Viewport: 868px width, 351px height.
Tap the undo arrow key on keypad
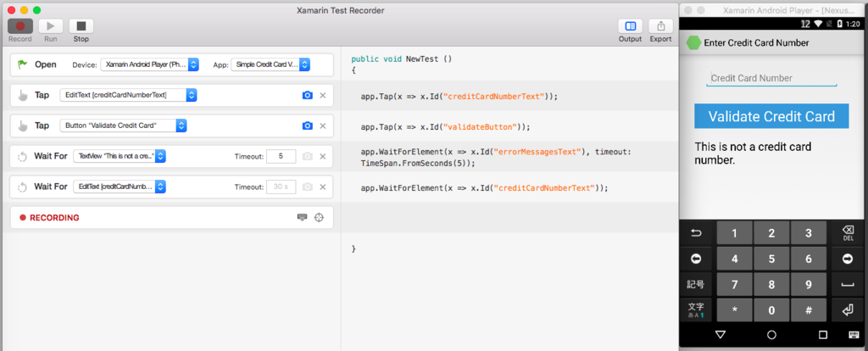click(696, 233)
